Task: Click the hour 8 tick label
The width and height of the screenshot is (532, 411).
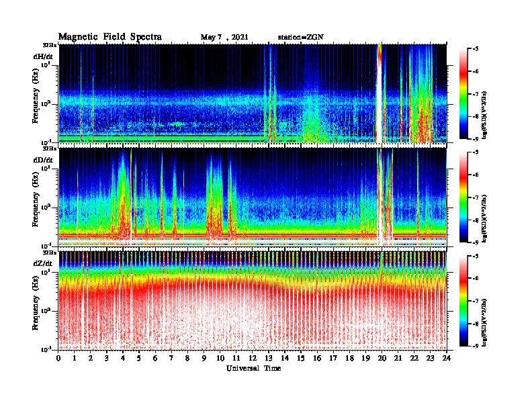Action: tap(187, 358)
